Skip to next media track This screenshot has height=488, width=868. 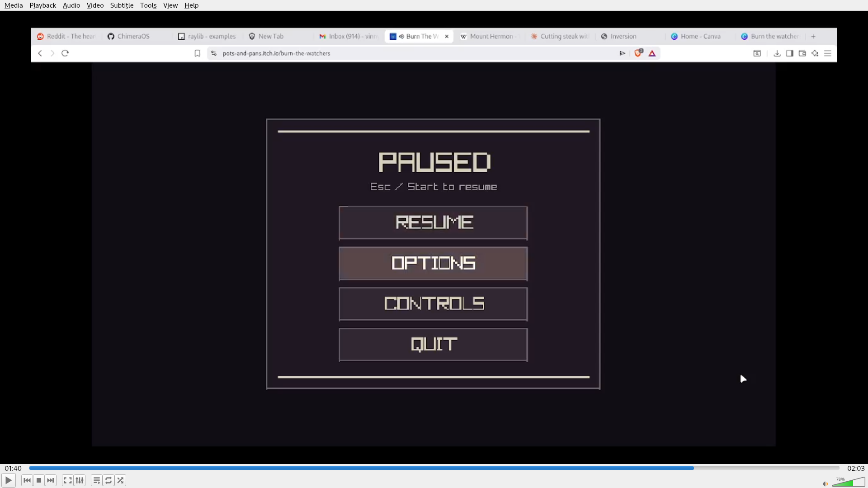click(x=51, y=480)
